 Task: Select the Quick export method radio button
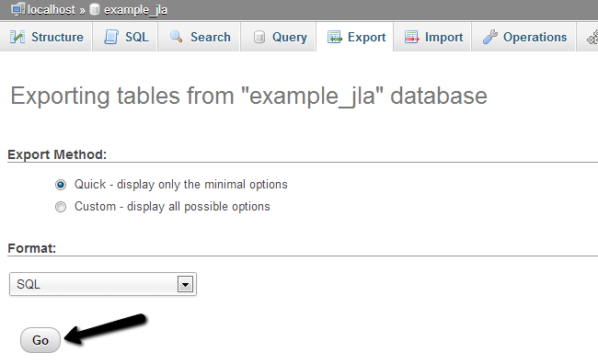[x=61, y=185]
